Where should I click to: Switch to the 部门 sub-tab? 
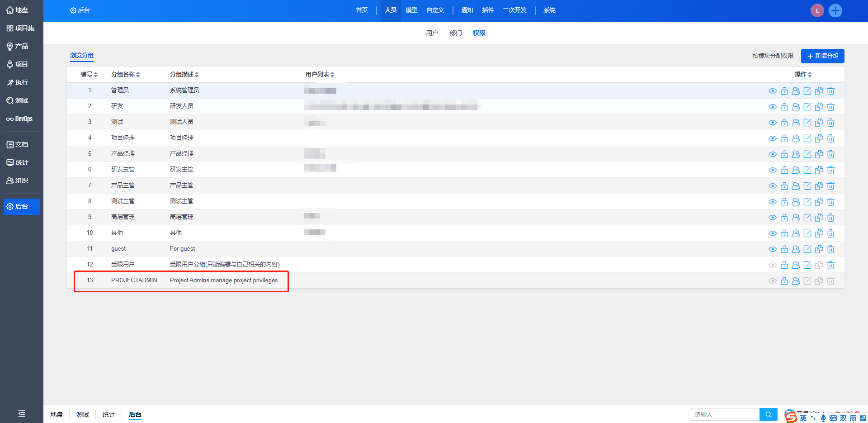(456, 33)
